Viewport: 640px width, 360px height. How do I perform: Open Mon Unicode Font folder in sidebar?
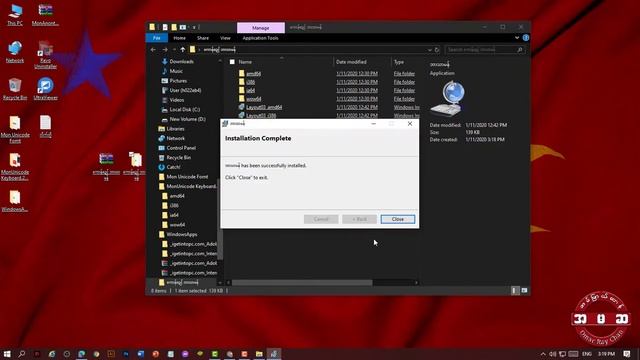point(187,177)
